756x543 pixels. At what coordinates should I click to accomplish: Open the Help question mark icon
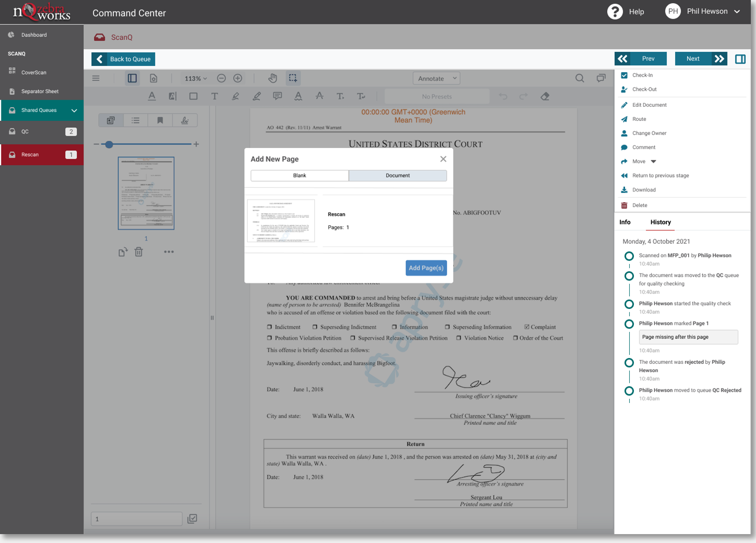[x=615, y=12]
